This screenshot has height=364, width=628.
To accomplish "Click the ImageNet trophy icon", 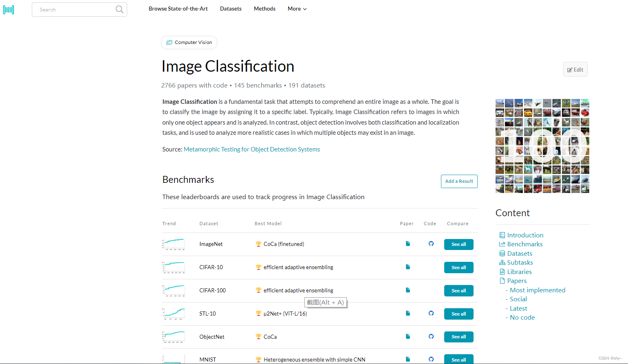I will point(258,244).
